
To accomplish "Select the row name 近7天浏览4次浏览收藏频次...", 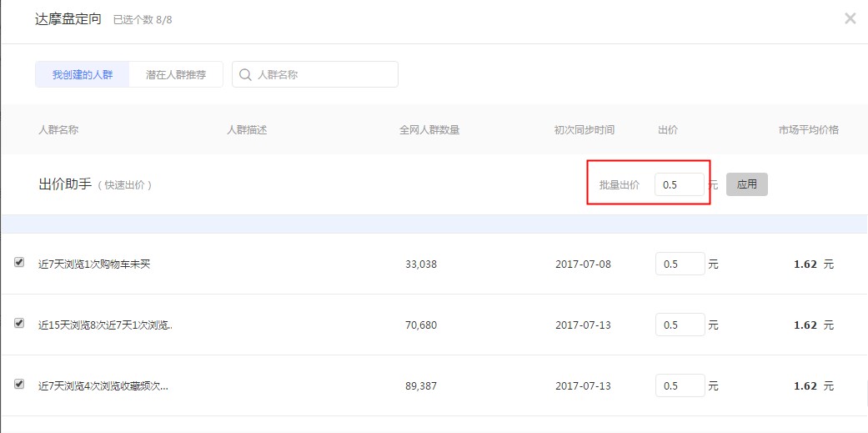I will click(103, 386).
